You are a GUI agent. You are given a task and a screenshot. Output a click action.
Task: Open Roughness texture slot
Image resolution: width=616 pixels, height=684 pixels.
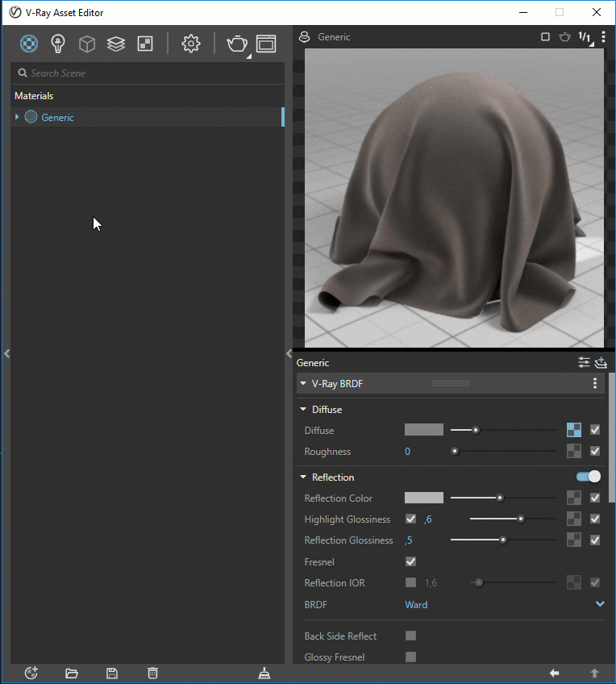[574, 451]
